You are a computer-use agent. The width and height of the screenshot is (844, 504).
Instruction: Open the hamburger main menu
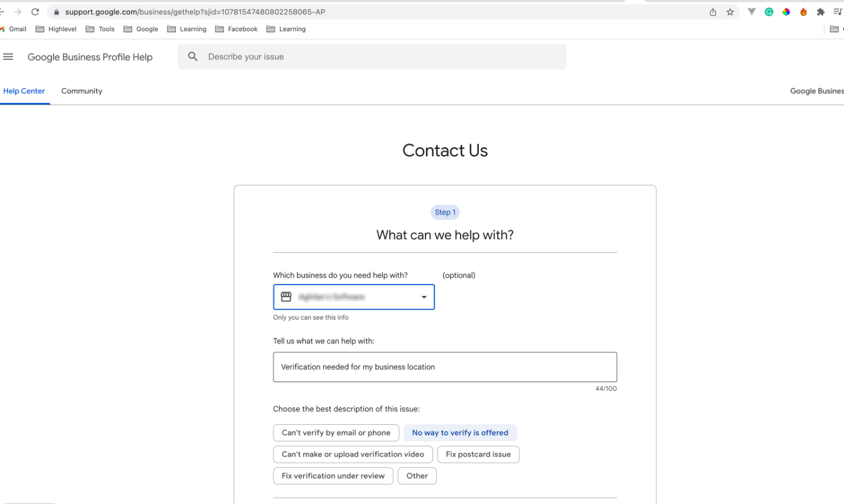click(x=8, y=57)
